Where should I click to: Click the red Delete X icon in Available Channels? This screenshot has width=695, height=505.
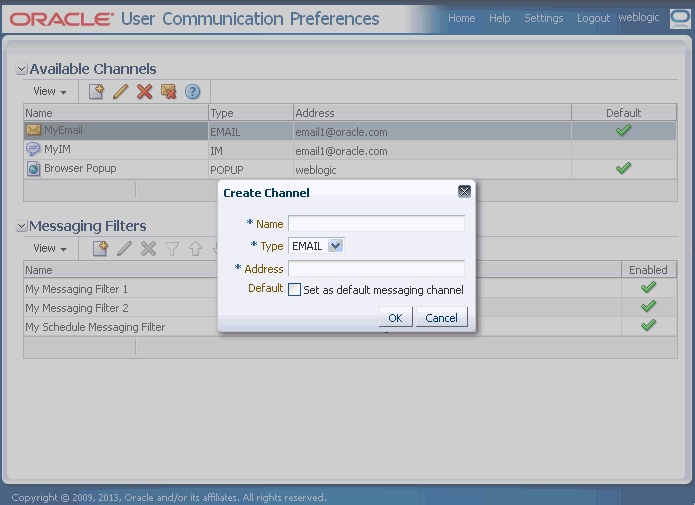point(144,92)
